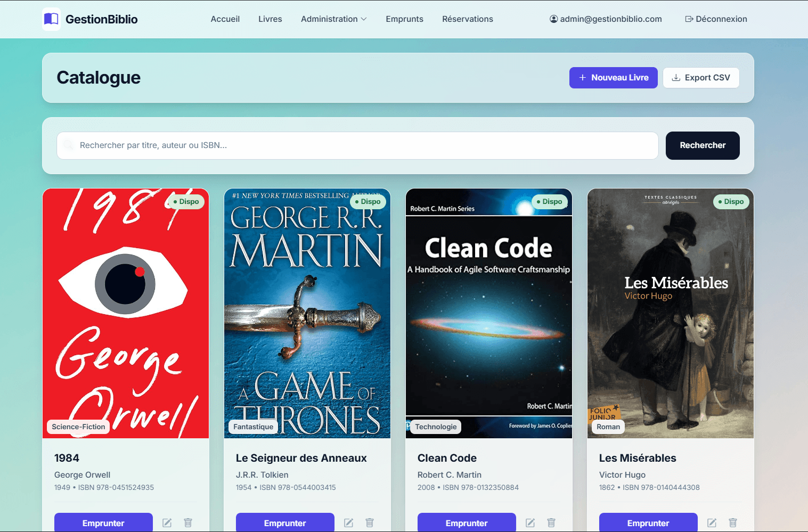Open the Emprunts section
Viewport: 808px width, 532px height.
click(404, 19)
